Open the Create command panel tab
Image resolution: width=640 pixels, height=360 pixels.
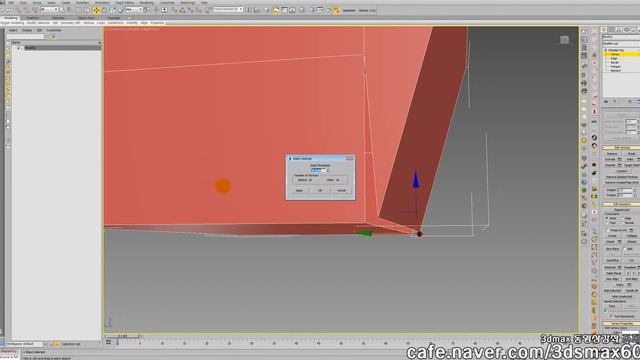click(x=603, y=29)
